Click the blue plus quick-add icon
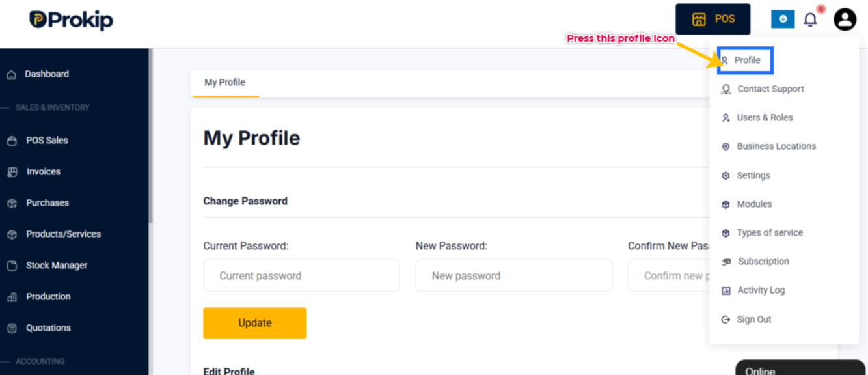 coord(783,20)
